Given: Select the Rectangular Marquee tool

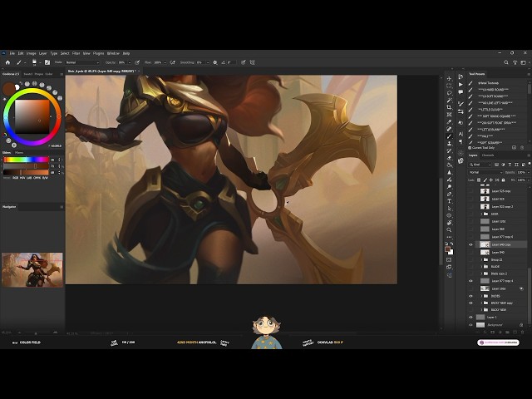Looking at the screenshot, I should pyautogui.click(x=449, y=86).
